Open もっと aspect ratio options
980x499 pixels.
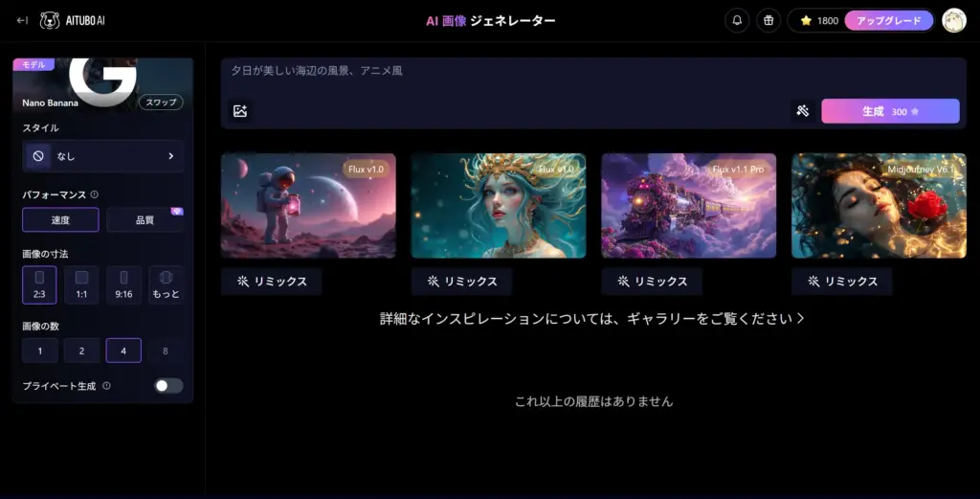pos(166,284)
